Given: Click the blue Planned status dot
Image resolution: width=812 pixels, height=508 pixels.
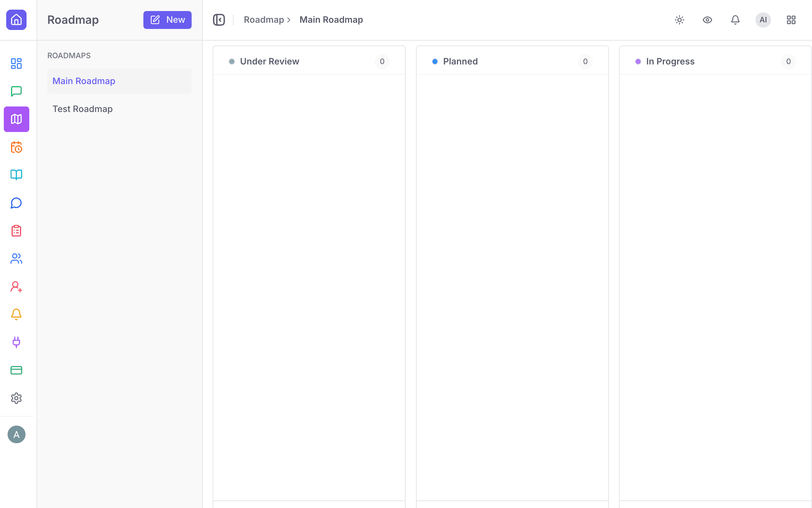Looking at the screenshot, I should click(435, 61).
